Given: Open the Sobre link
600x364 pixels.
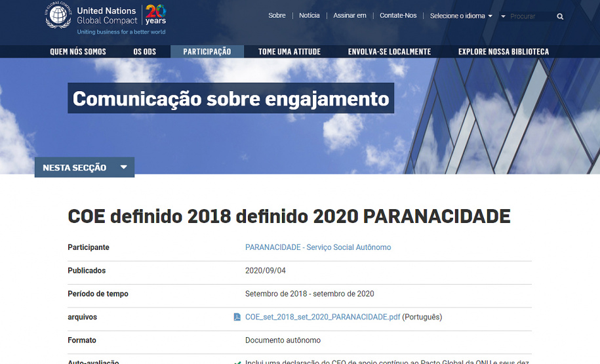Looking at the screenshot, I should [277, 15].
